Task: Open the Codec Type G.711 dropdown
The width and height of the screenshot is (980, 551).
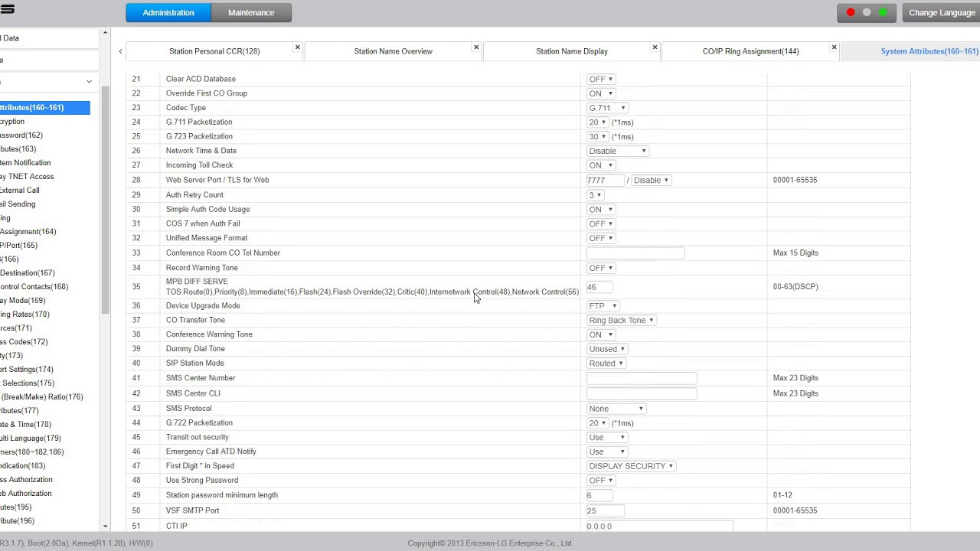Action: 607,108
